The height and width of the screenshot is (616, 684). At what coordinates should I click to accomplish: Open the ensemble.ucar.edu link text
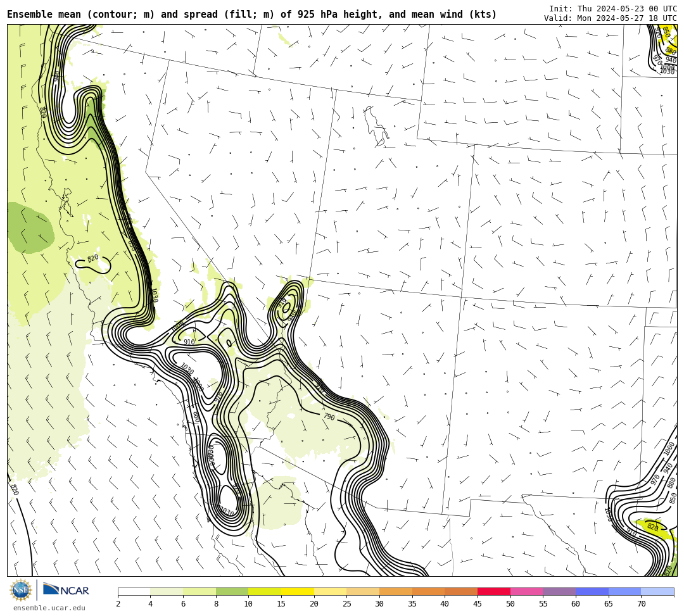[x=49, y=608]
